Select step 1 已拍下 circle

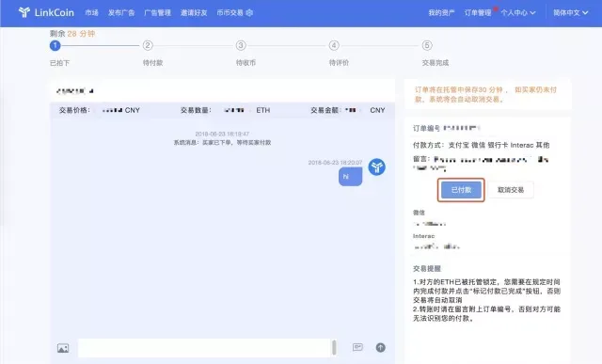[55, 46]
